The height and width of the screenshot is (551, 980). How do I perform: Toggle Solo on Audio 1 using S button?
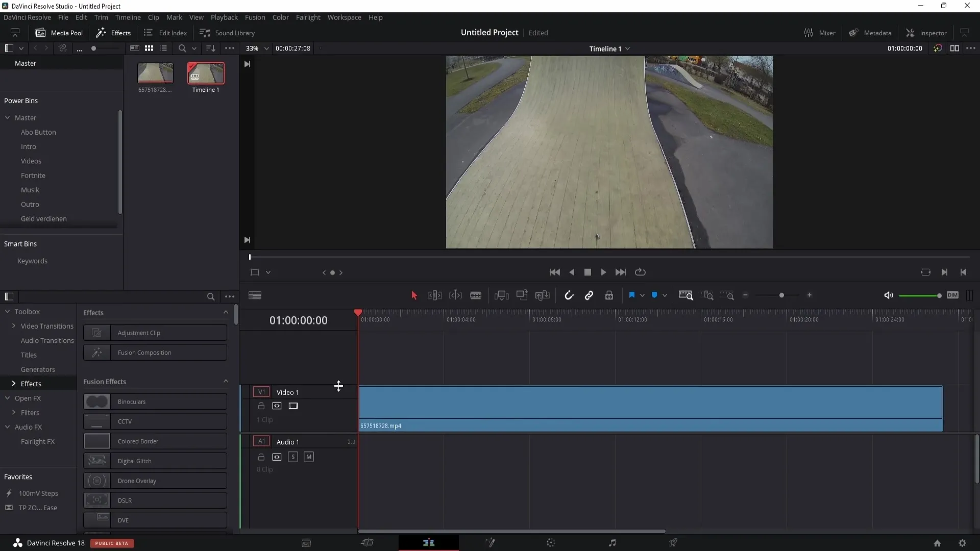click(x=293, y=457)
